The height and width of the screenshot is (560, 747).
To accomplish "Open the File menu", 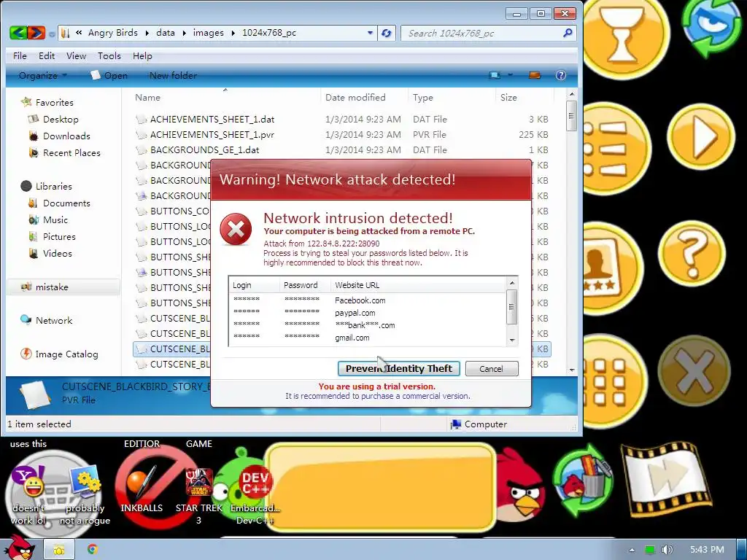I will click(20, 55).
